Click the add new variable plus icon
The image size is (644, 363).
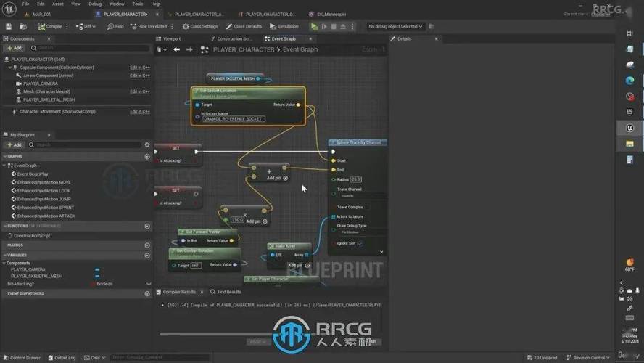(x=147, y=256)
